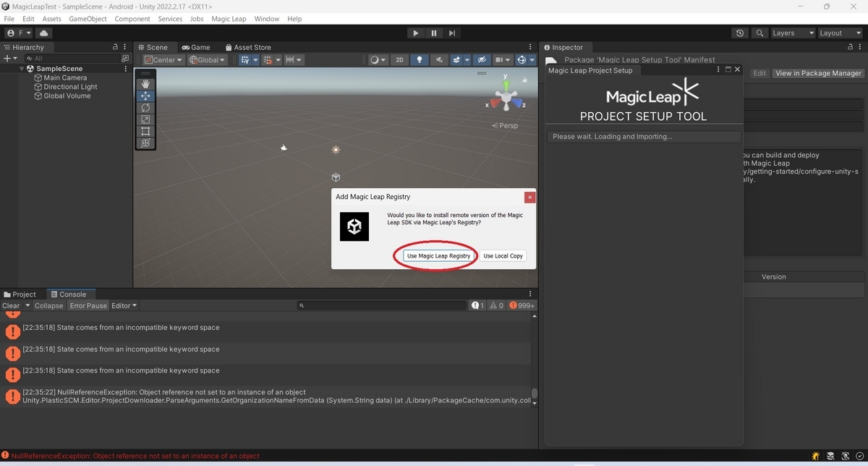868x466 pixels.
Task: Open the Center pivot dropdown
Action: click(x=163, y=60)
